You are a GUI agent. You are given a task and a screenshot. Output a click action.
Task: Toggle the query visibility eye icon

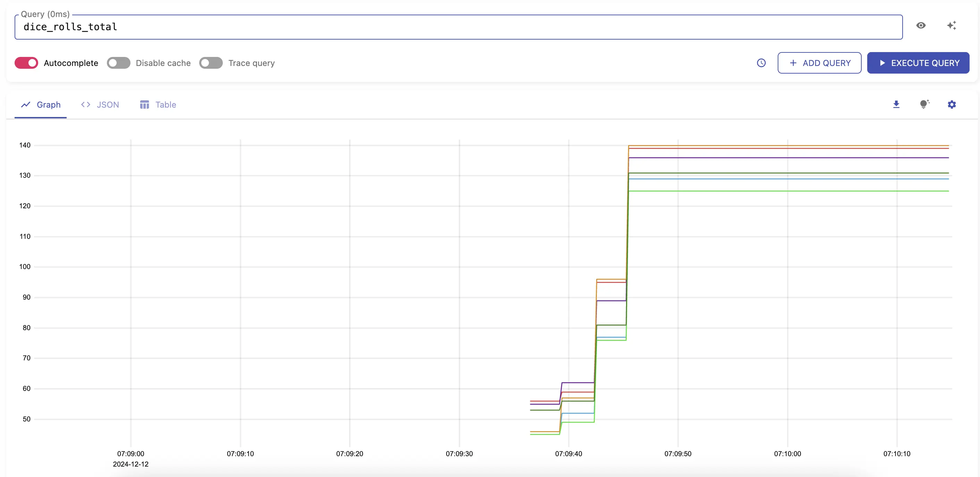tap(921, 25)
